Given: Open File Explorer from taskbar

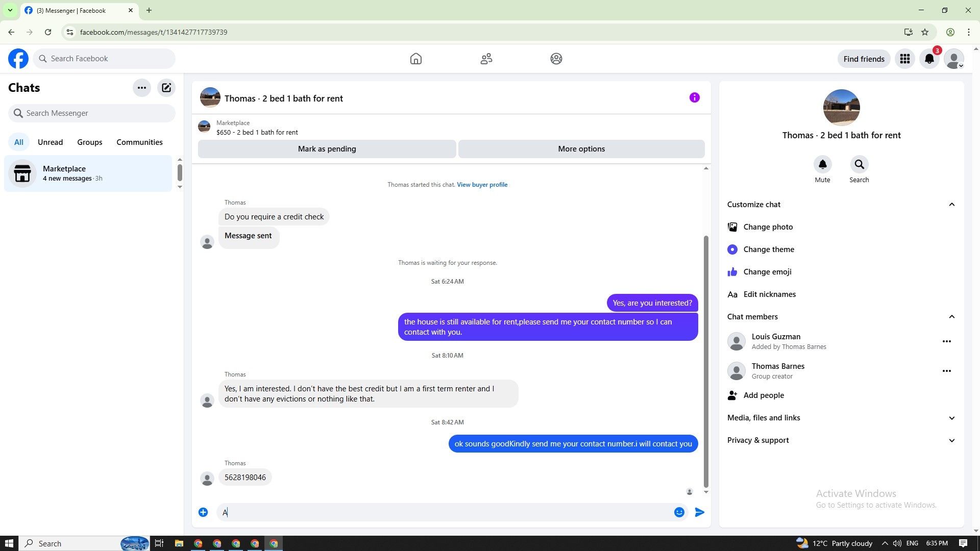Looking at the screenshot, I should click(179, 543).
